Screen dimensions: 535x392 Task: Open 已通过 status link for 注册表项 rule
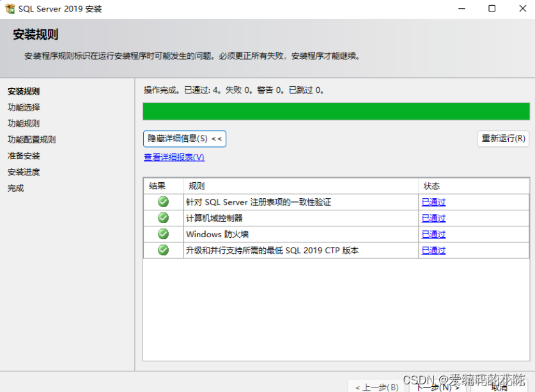point(433,202)
